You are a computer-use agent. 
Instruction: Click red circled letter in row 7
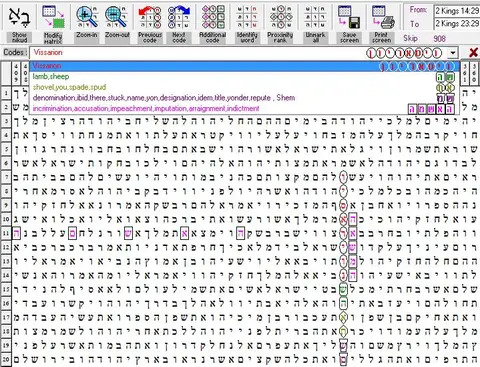point(343,177)
